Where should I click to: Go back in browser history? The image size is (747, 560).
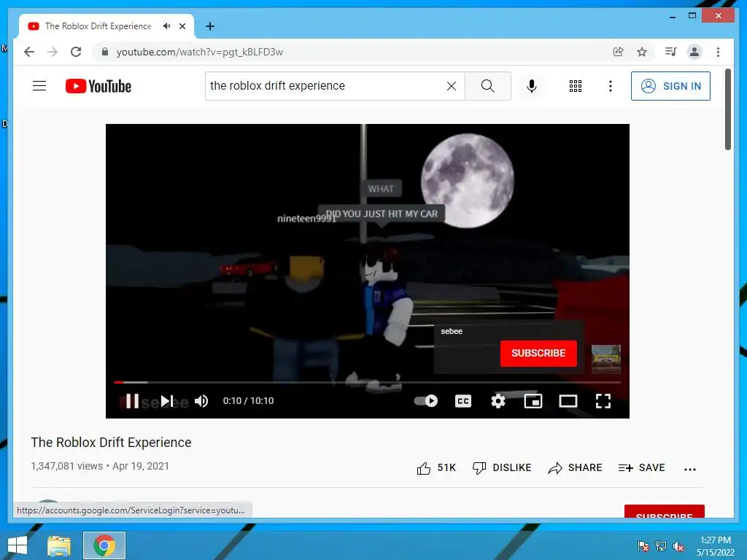(29, 52)
